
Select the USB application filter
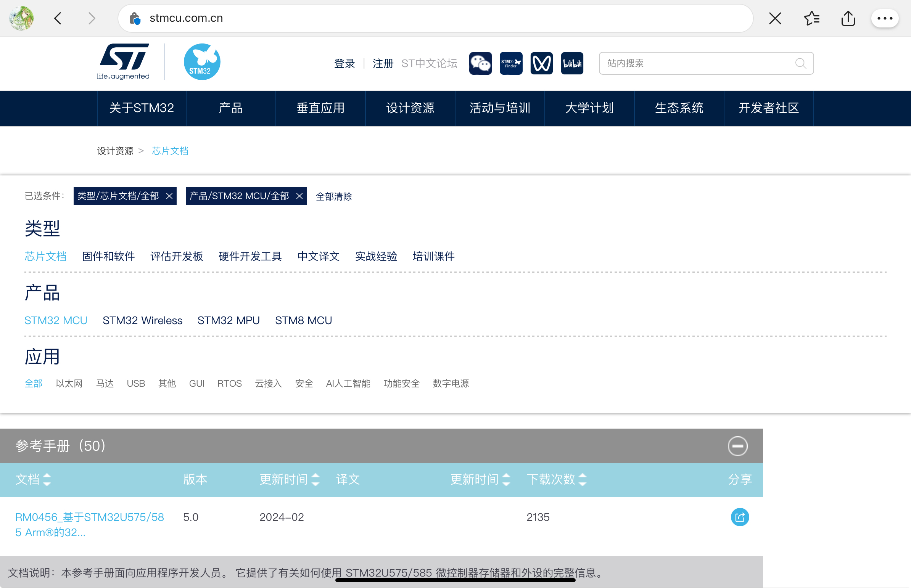coord(136,383)
